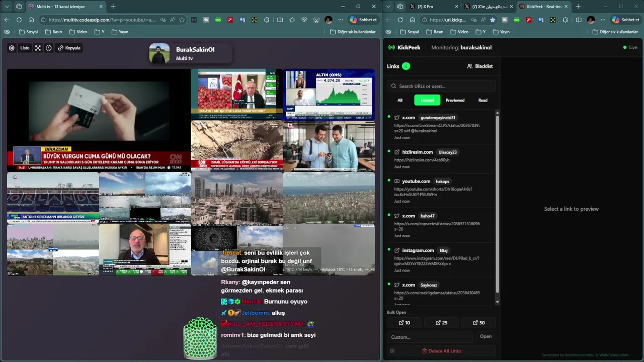Select the Antoine Griezmann Orlando City tile
Viewport: 644px width, 362px height.
pyautogui.click(x=53, y=198)
